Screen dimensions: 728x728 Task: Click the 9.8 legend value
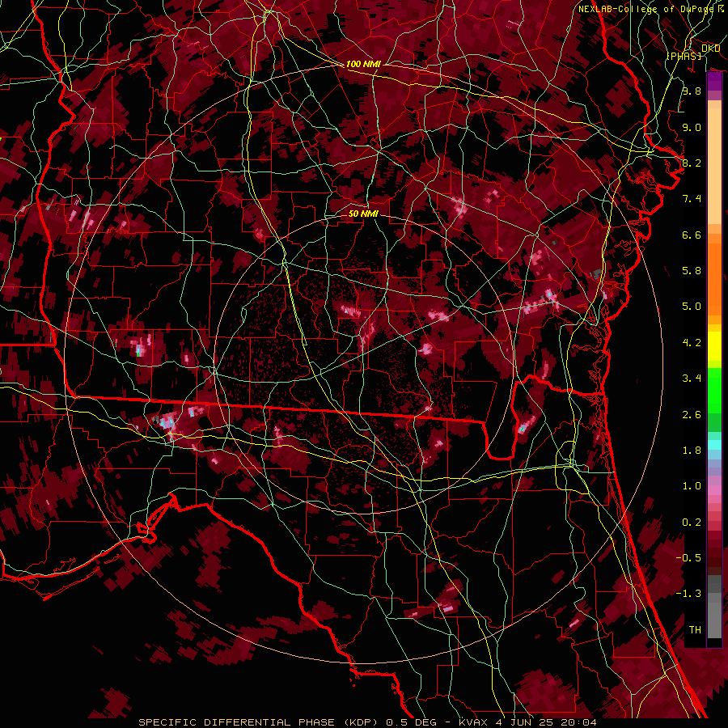692,91
